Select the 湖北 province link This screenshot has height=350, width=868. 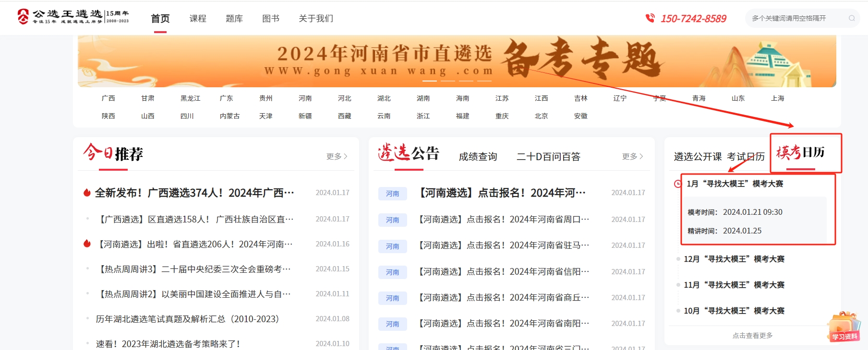(384, 98)
